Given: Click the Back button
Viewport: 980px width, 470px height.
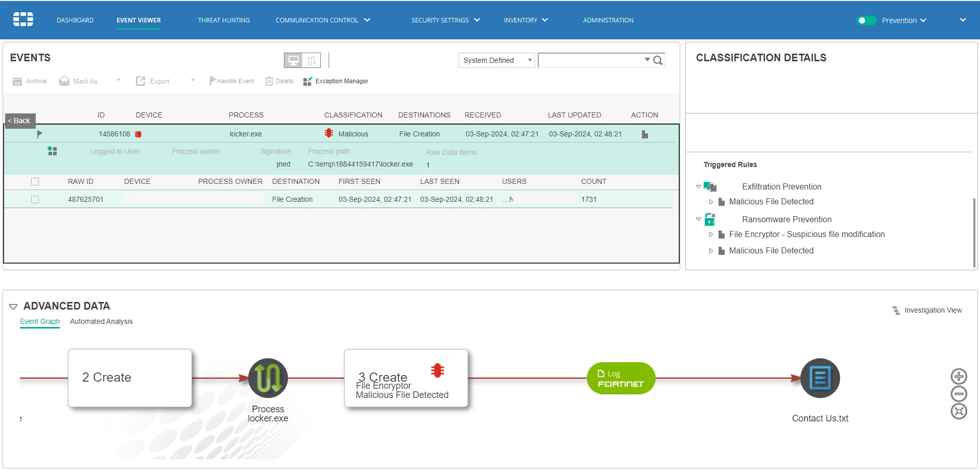Looking at the screenshot, I should tap(19, 121).
